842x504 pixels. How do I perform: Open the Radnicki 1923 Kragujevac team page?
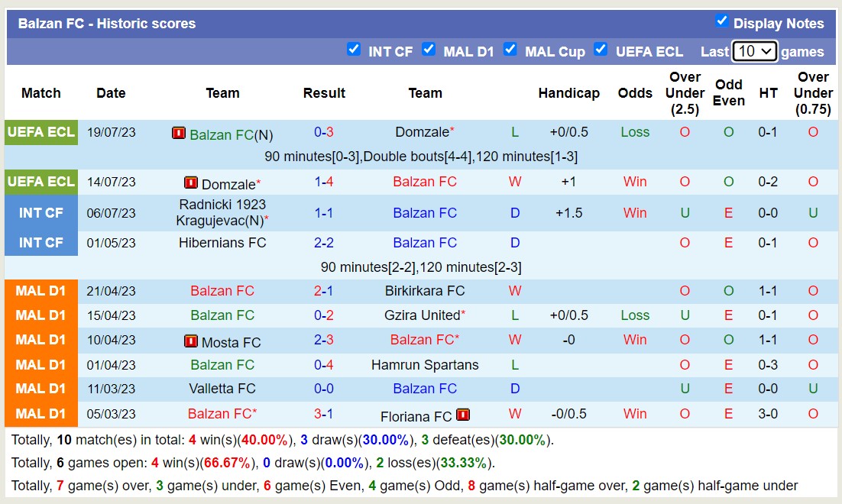221,212
